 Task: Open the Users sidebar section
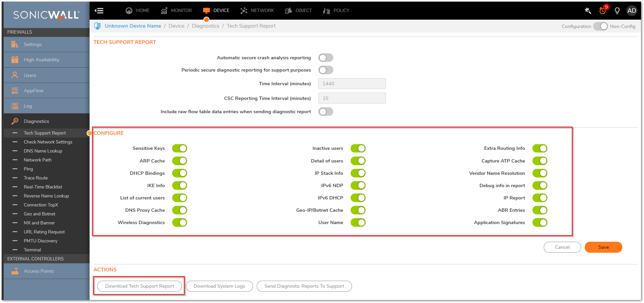(x=47, y=75)
